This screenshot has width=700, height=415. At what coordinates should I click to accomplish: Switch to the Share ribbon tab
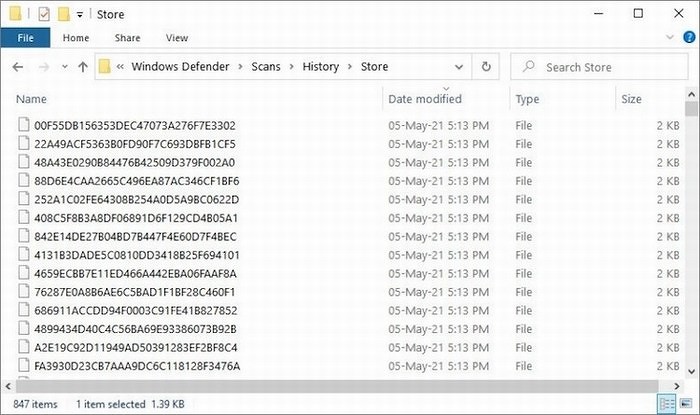[127, 38]
